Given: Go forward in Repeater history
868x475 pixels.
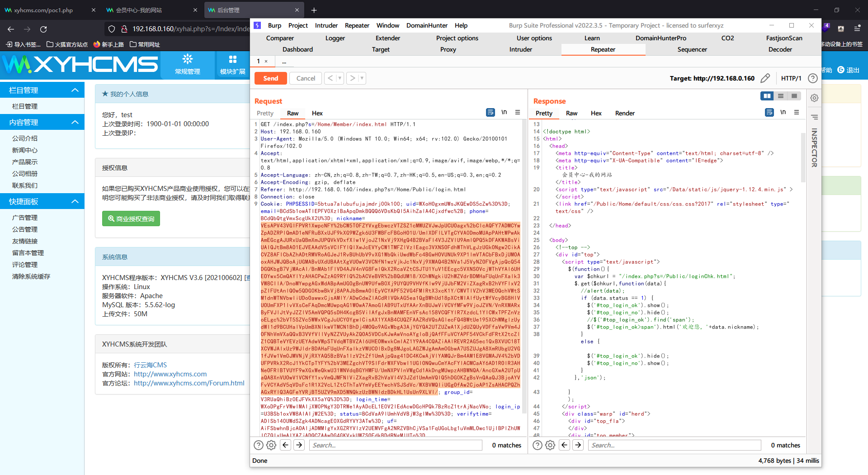Looking at the screenshot, I should 353,78.
